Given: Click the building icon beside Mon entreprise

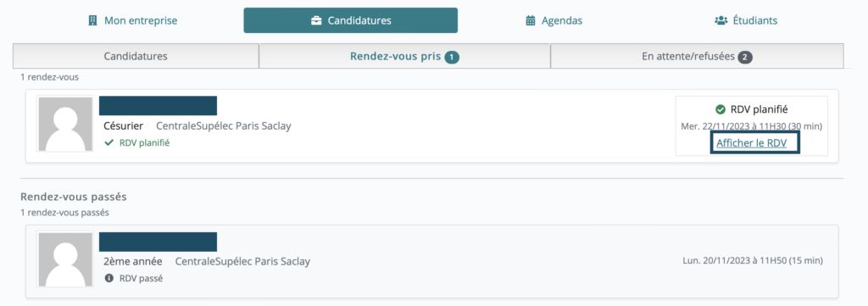Looking at the screenshot, I should 92,20.
